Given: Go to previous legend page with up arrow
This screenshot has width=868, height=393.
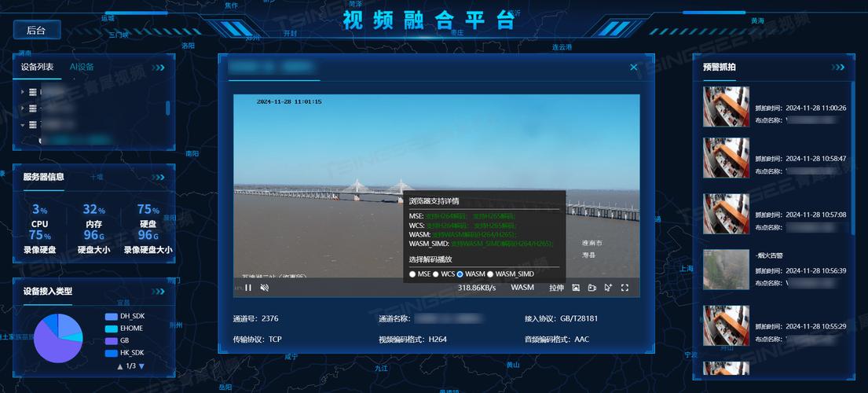Looking at the screenshot, I should [120, 366].
